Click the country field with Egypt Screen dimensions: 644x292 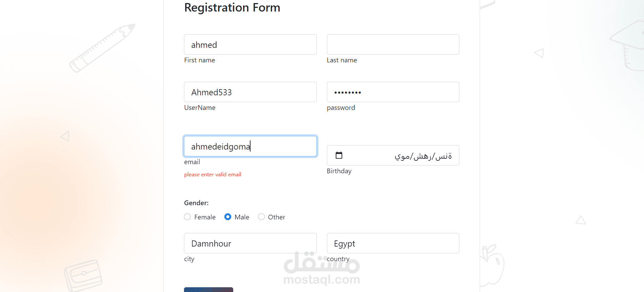click(393, 243)
